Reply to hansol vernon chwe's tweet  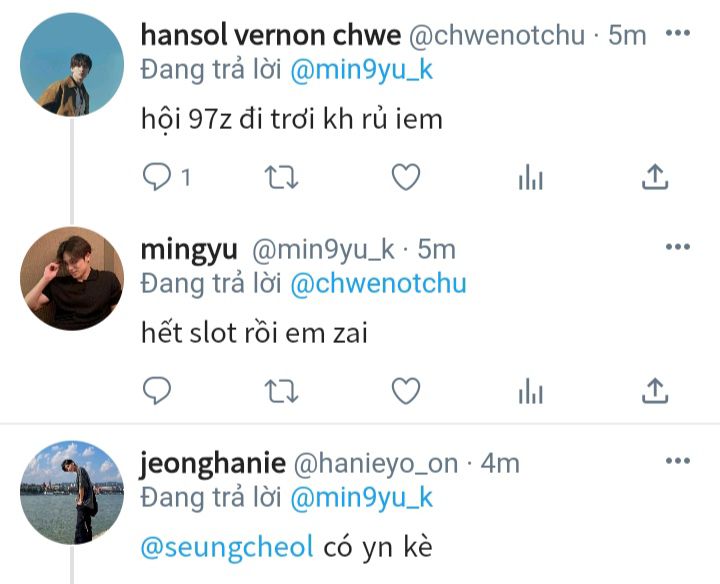point(157,177)
